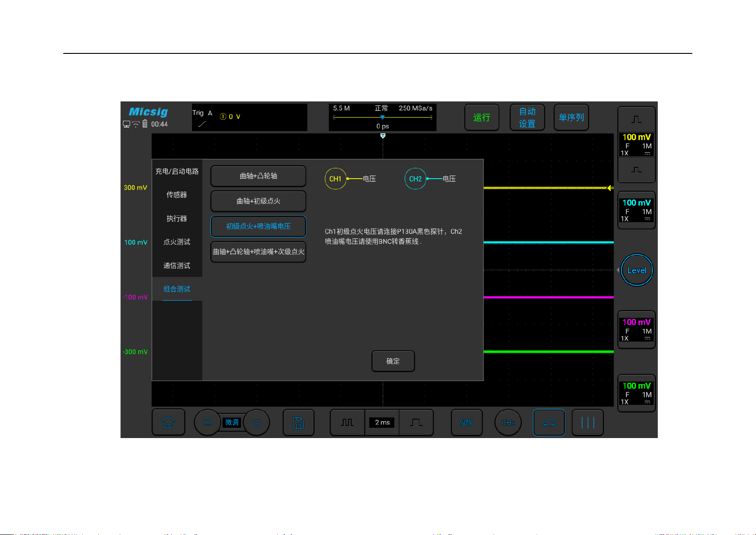Decrease timebase with single-pulse icon
The width and height of the screenshot is (756, 535).
[416, 422]
